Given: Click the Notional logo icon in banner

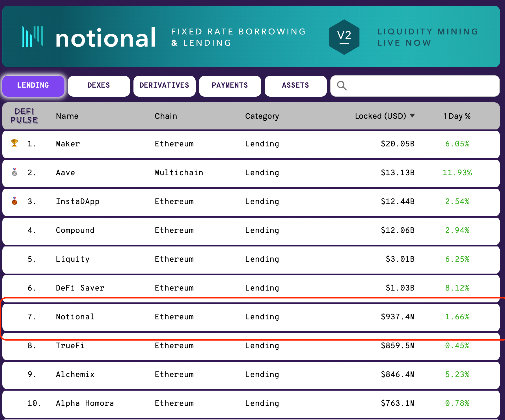Looking at the screenshot, I should click(33, 36).
